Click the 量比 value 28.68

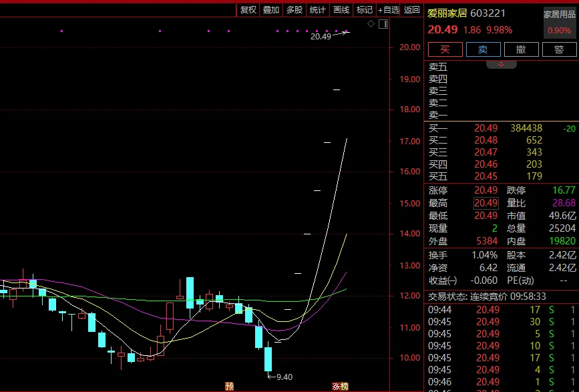(x=564, y=203)
